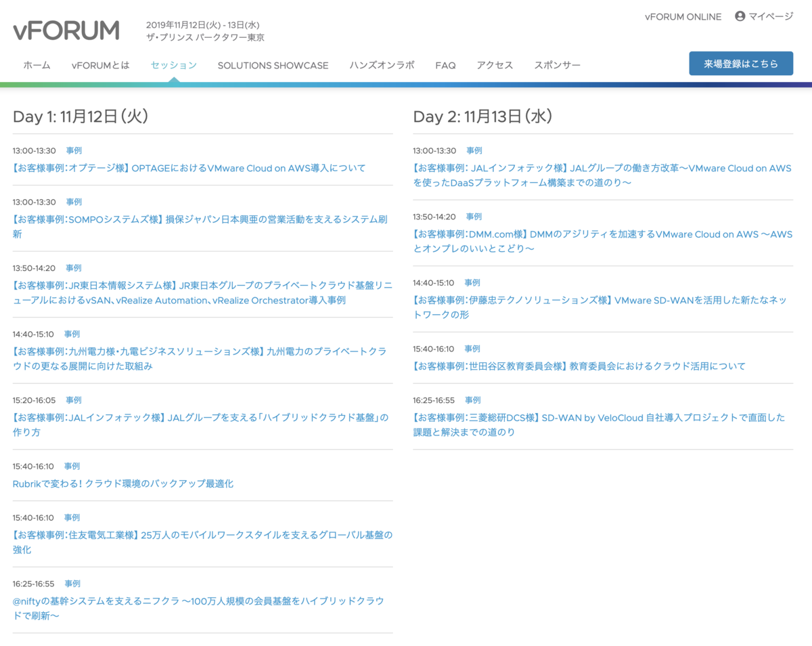This screenshot has width=812, height=646.
Task: Click 事例 tag above @nifty session
Action: [72, 583]
